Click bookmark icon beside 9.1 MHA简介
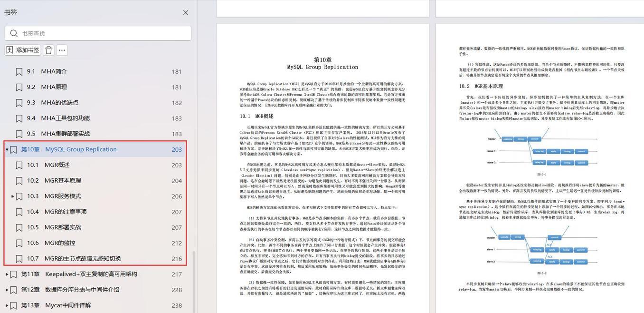Screen dimensions: 644x313 pyautogui.click(x=19, y=71)
